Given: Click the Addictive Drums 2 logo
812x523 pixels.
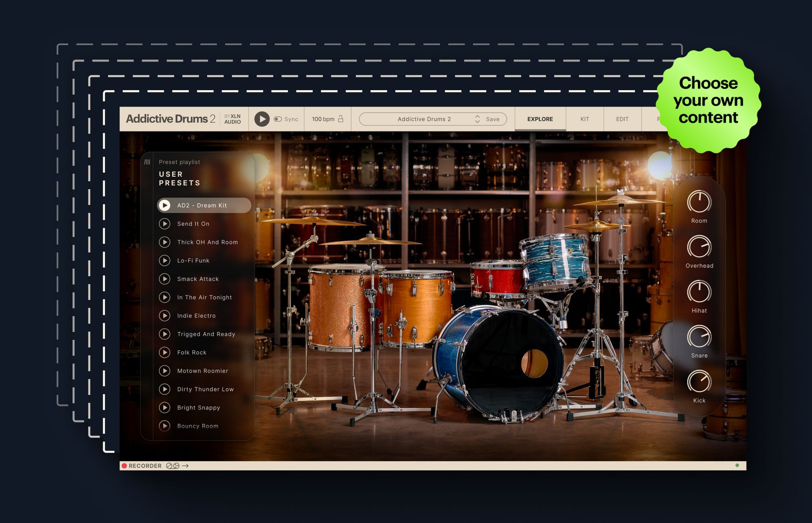Looking at the screenshot, I should (171, 119).
